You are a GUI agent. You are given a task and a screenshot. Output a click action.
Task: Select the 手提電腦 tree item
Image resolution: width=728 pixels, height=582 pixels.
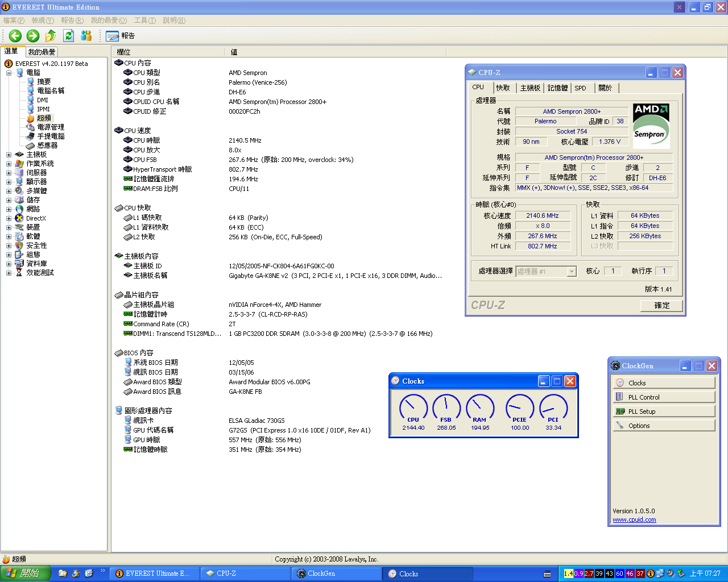(x=51, y=136)
